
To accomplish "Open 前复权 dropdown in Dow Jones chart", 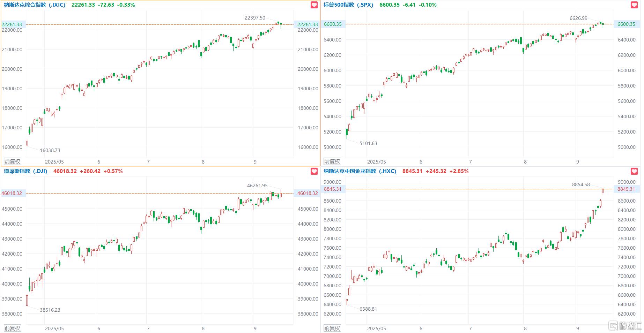I will (12, 328).
